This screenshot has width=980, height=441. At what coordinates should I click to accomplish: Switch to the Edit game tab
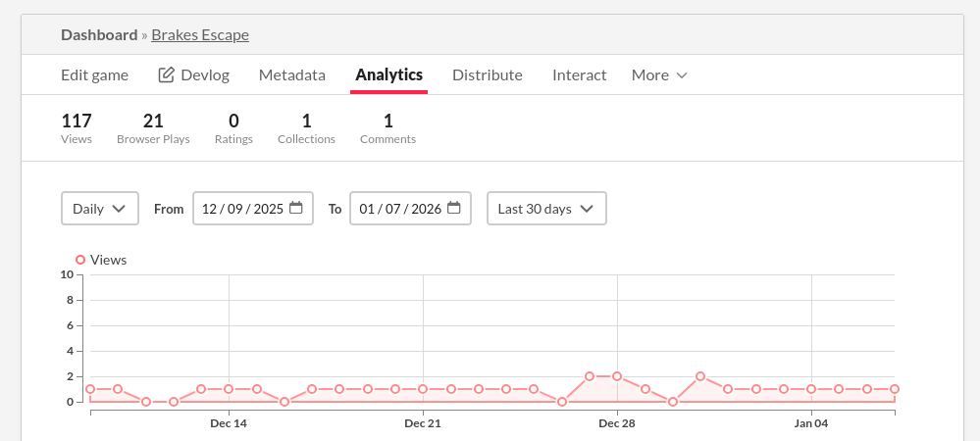click(94, 75)
